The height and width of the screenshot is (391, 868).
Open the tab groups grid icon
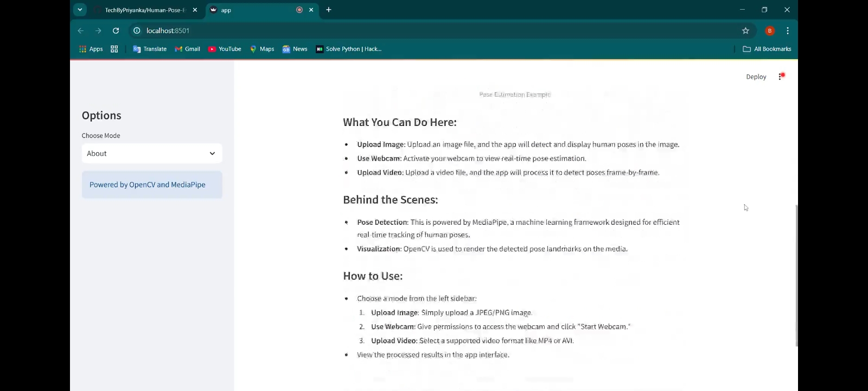click(114, 49)
